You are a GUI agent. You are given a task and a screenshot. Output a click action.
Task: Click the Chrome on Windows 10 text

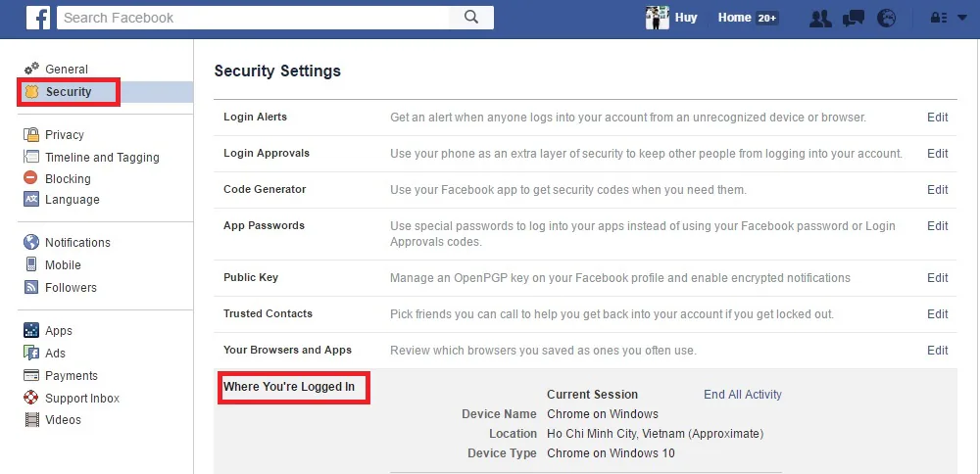click(611, 453)
